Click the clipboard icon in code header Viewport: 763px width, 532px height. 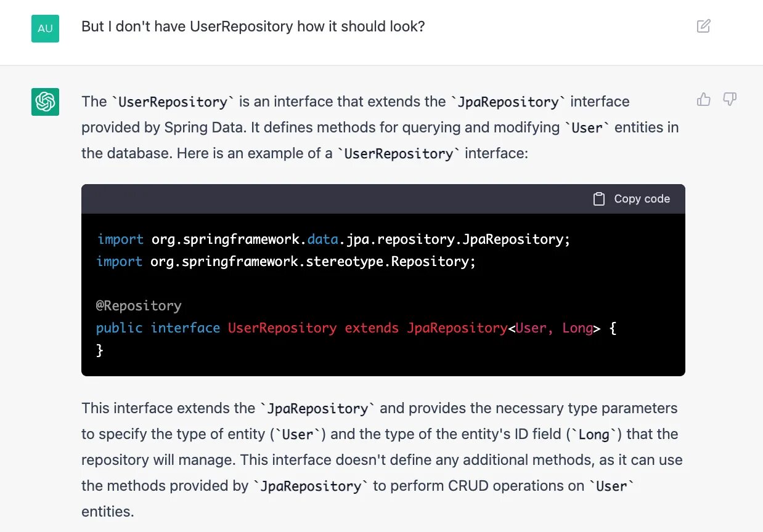(x=598, y=199)
